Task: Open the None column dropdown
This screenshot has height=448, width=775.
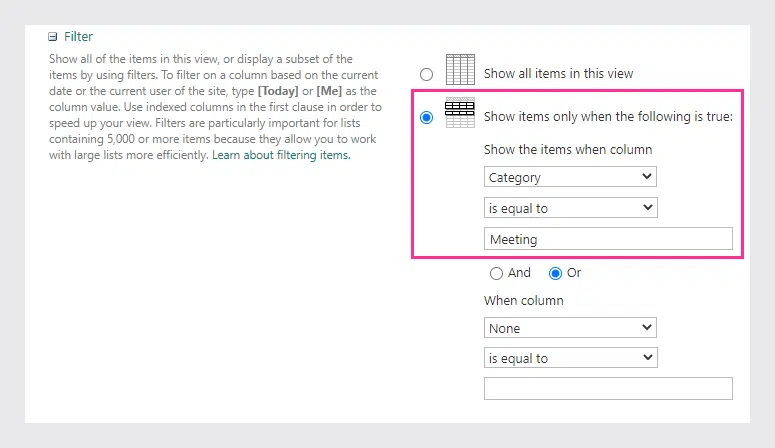Action: point(570,328)
